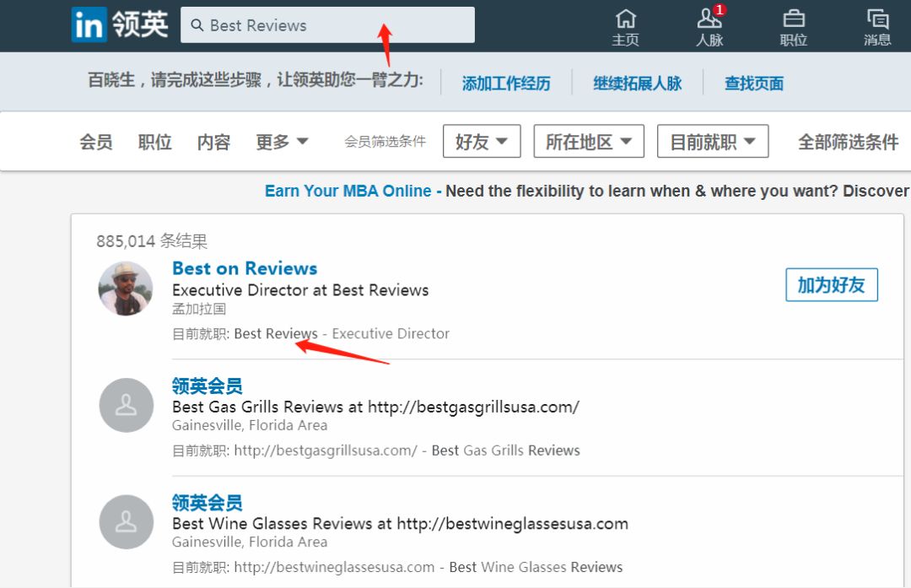Click into the Best Reviews search field
This screenshot has width=911, height=588.
pyautogui.click(x=327, y=25)
